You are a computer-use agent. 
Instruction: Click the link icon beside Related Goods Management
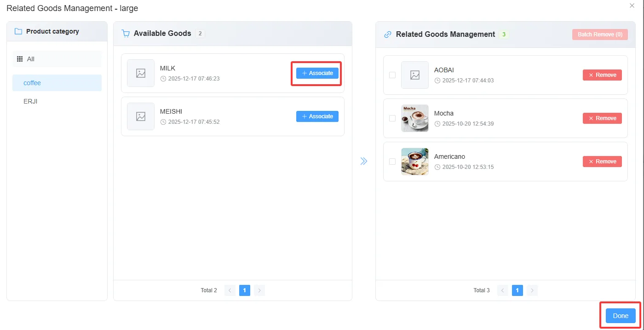388,35
